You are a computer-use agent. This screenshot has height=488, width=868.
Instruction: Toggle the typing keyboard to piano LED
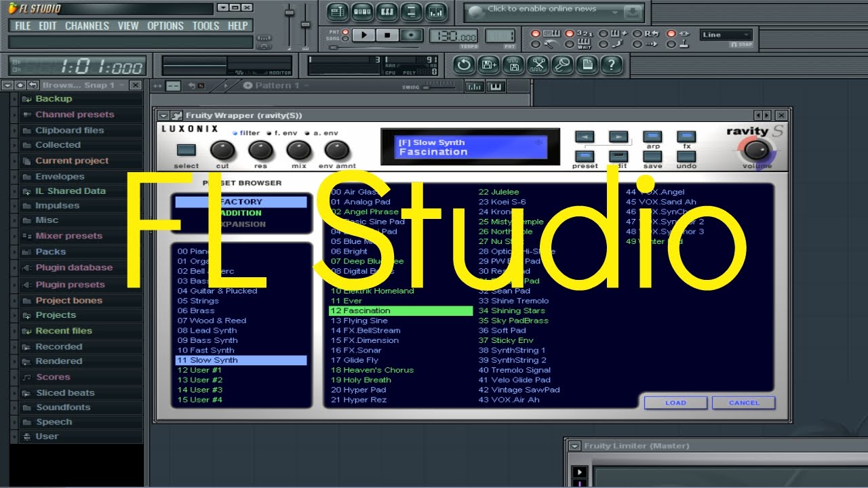[536, 34]
